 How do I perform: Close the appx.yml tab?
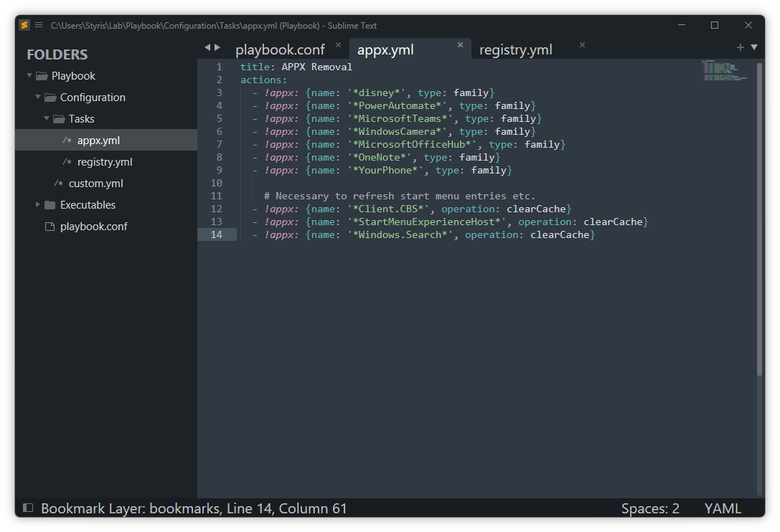[x=461, y=45]
